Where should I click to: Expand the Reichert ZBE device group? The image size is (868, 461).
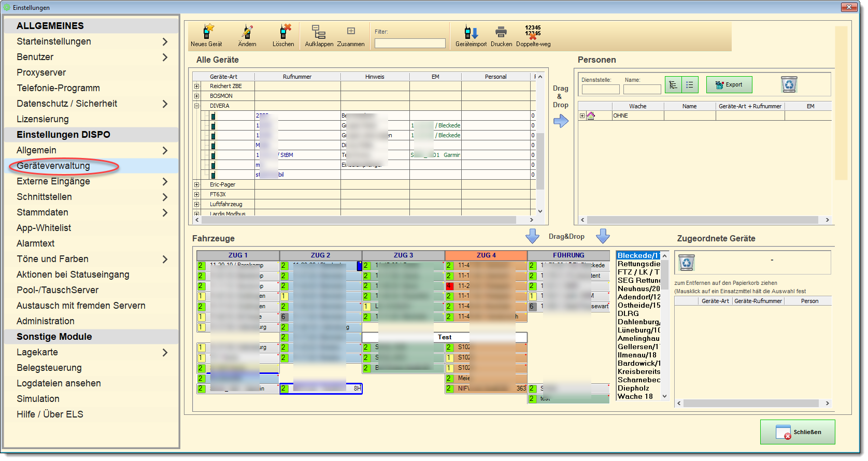(x=197, y=87)
